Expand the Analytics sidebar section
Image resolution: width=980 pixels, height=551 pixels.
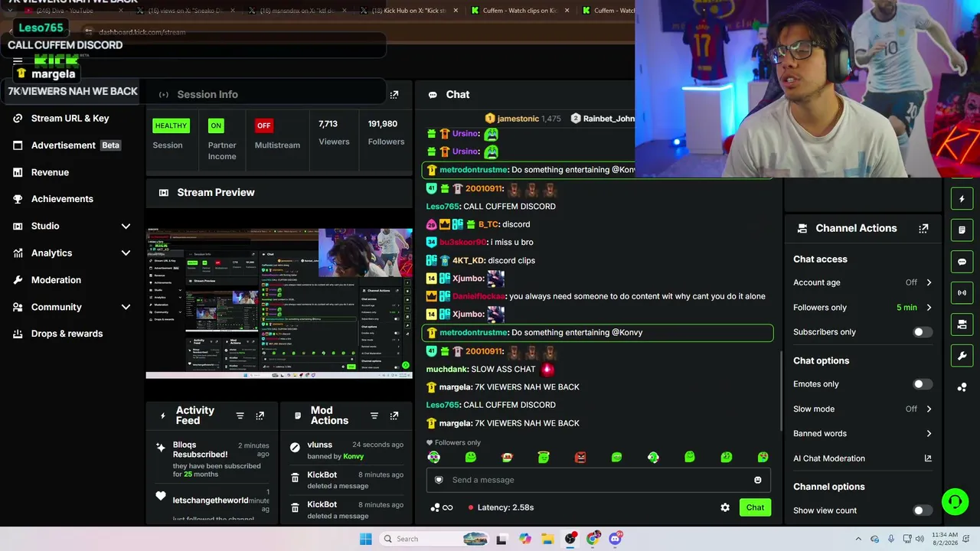[x=126, y=253]
